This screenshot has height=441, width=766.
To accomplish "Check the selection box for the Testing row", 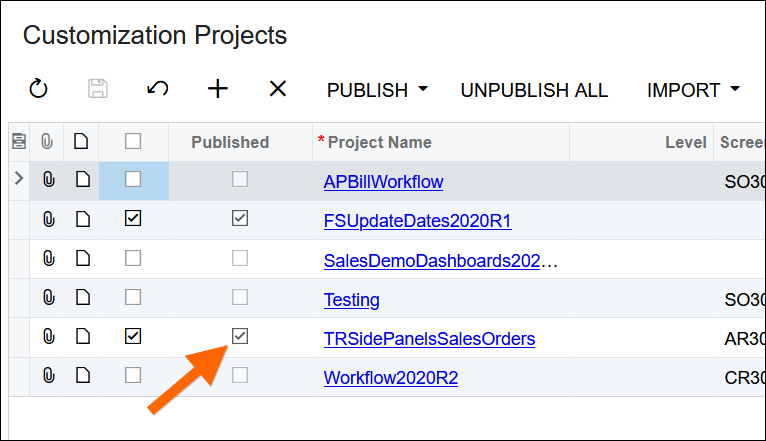I will point(133,297).
